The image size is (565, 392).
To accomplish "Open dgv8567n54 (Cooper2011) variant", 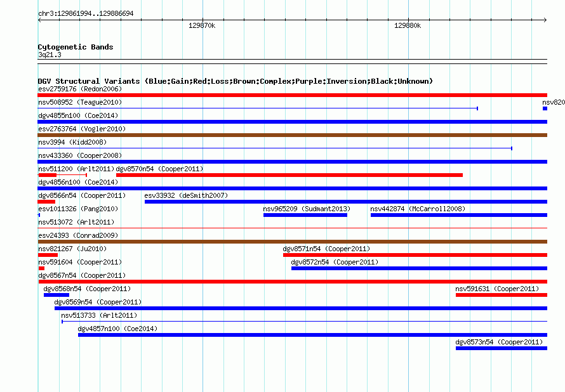I will [x=82, y=275].
